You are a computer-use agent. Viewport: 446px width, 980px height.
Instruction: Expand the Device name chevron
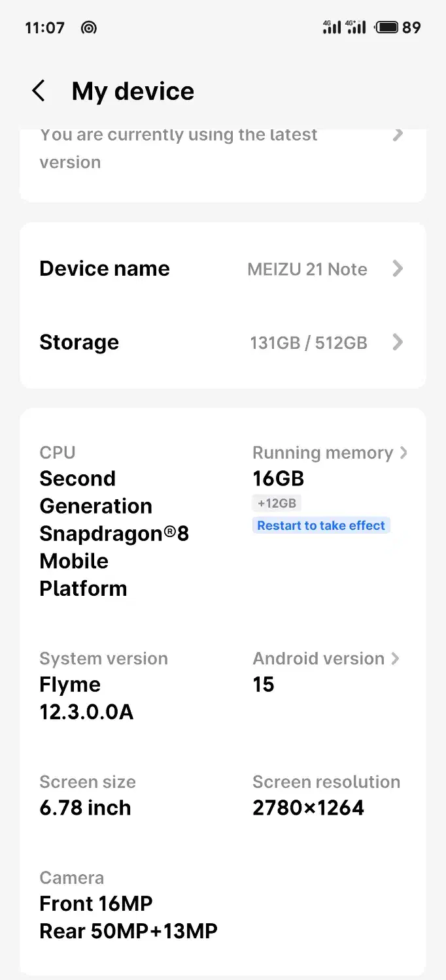point(398,269)
